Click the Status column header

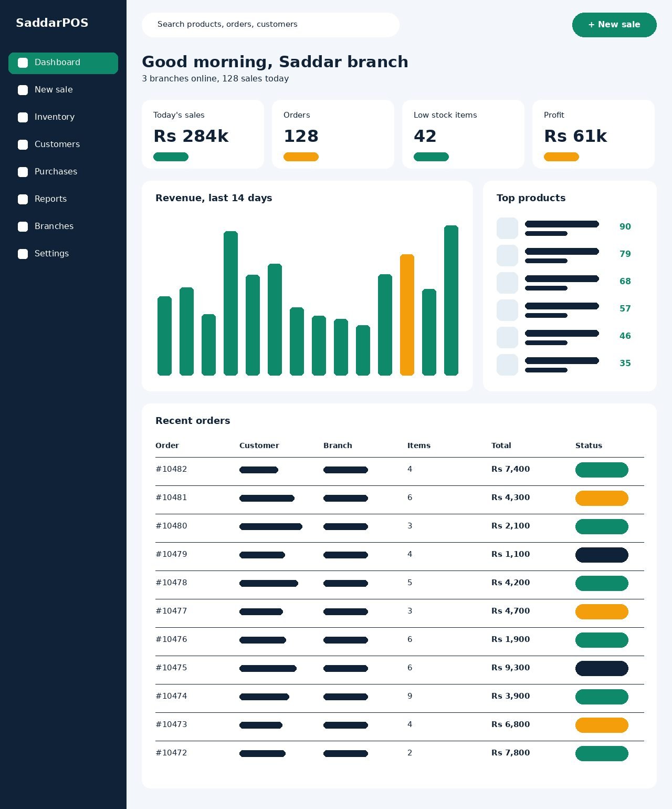click(x=589, y=445)
